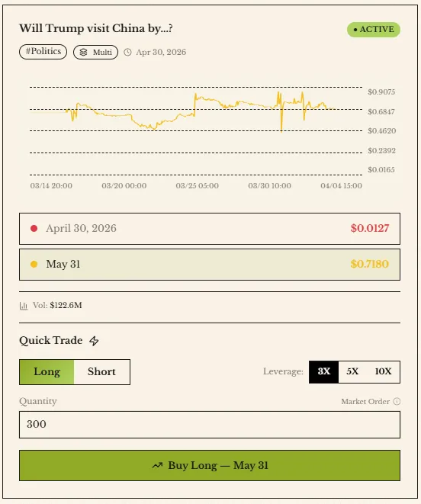The width and height of the screenshot is (421, 504).
Task: Click the Apr 30, 2026 expiry date text
Action: click(x=161, y=52)
